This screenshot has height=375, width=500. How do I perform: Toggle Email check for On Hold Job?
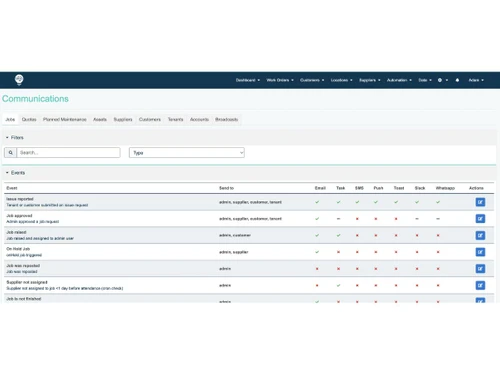pos(317,252)
